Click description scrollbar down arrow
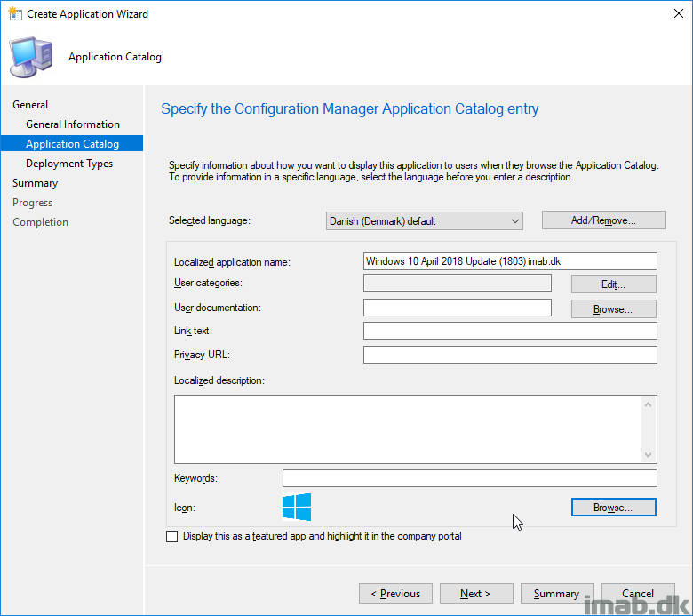The image size is (693, 616). point(648,454)
